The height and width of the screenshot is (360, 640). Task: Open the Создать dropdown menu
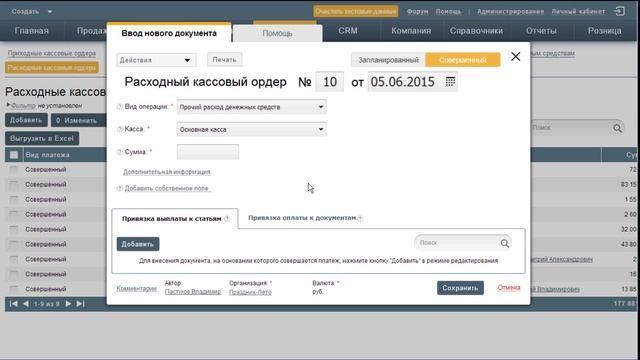tap(31, 11)
